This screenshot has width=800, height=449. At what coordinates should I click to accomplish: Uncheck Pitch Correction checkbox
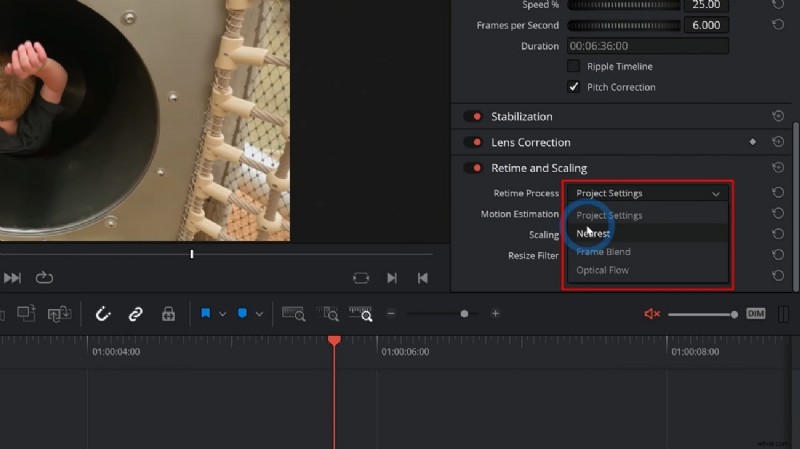click(x=573, y=87)
